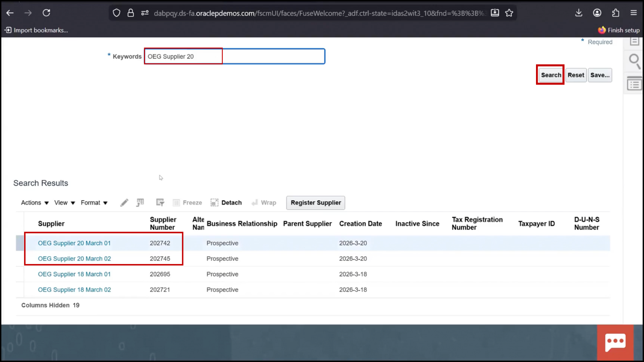
Task: Open supplier OEG Supplier 18 March 02
Action: coord(74,290)
